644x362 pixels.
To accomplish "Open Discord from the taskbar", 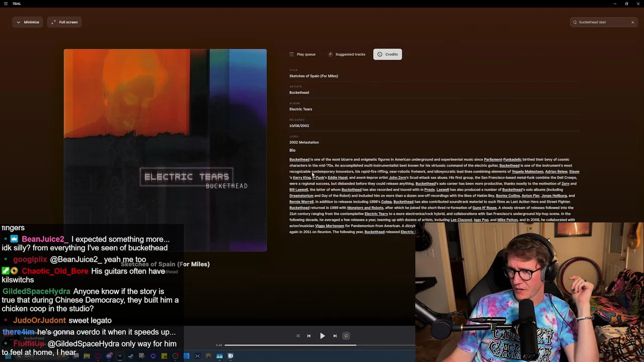I will point(109,356).
